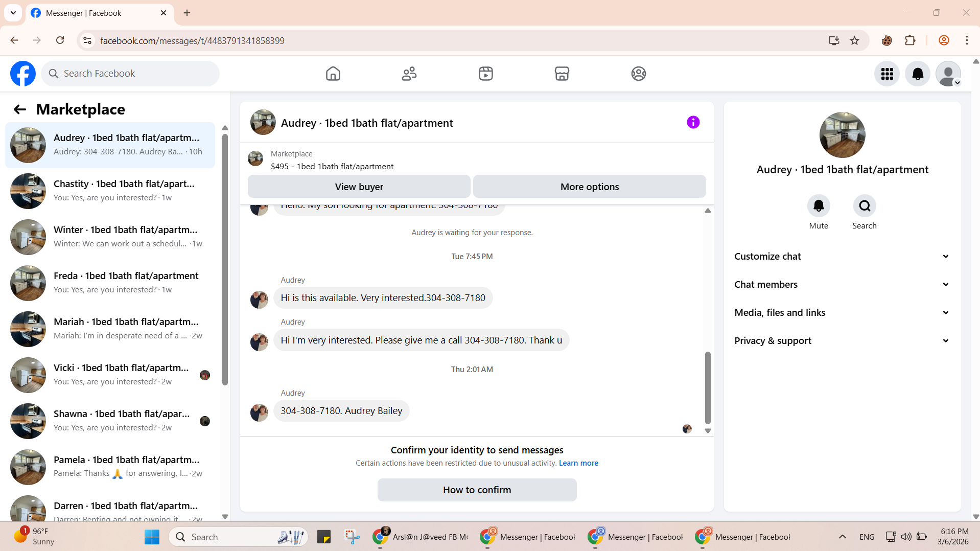Open Pamela conversation in chat list

click(x=110, y=467)
